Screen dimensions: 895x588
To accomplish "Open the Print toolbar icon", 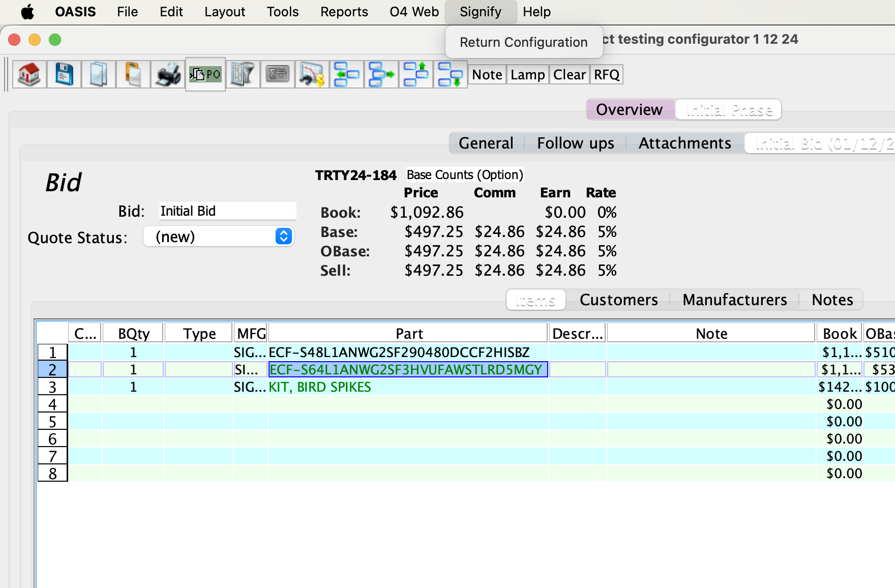I will click(x=167, y=74).
